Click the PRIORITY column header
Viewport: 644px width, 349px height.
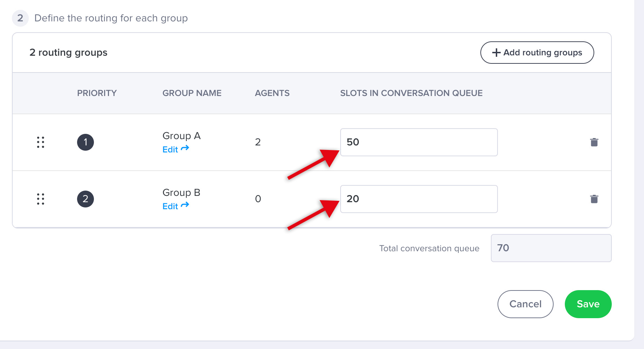pos(97,93)
